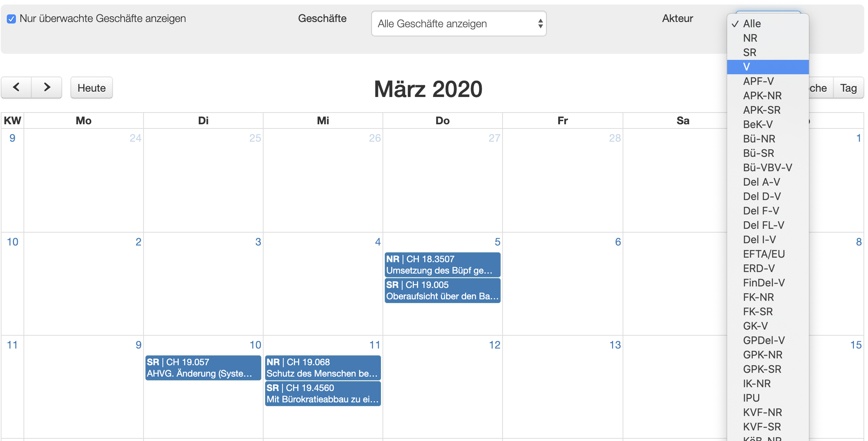Open event NR CH 18.3507 Umsetzung des Büpf
Screen dimensions: 868x441
tap(442, 265)
